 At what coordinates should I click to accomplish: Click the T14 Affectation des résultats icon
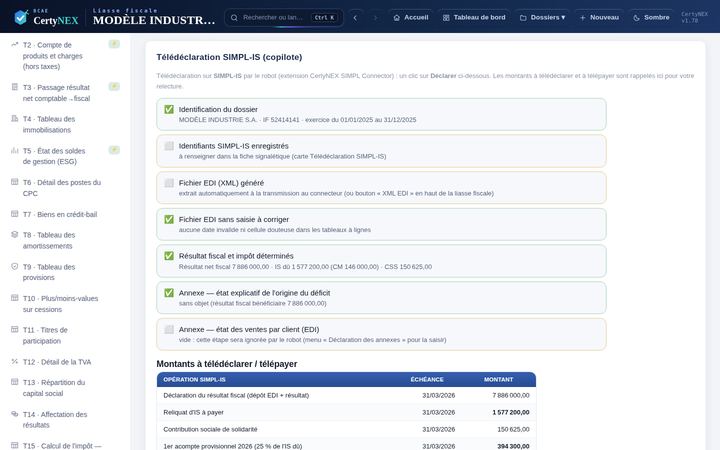coord(15,414)
